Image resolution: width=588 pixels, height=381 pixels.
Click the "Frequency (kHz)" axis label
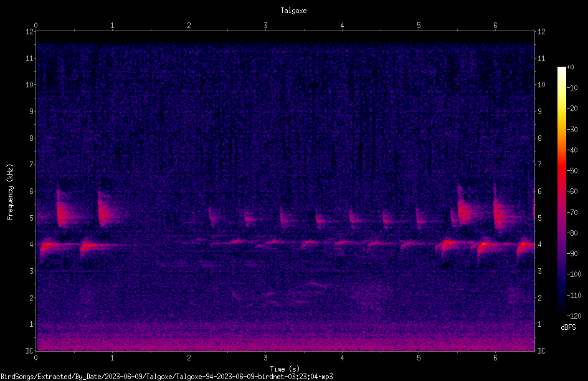[x=10, y=192]
